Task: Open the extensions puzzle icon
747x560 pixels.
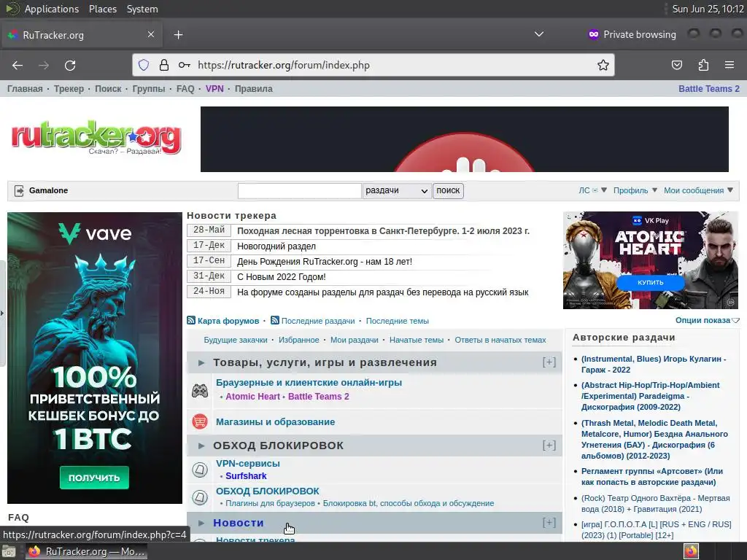Action: [703, 65]
